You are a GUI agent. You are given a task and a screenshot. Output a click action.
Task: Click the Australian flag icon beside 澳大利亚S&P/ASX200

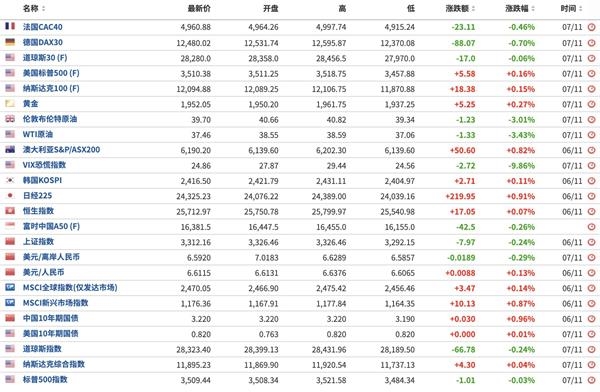(10, 149)
